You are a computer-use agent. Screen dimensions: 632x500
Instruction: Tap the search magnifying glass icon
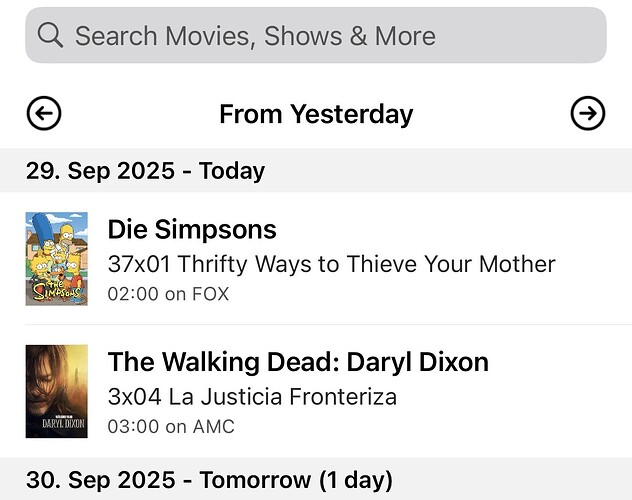(50, 36)
